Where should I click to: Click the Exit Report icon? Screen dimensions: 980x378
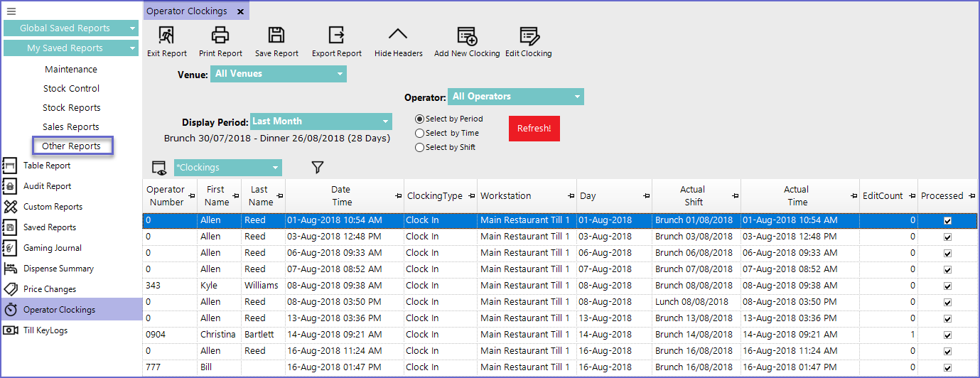tap(166, 36)
